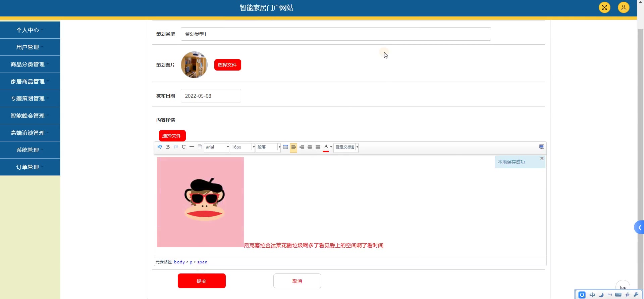
Task: Open 个人中心 menu
Action: [30, 30]
